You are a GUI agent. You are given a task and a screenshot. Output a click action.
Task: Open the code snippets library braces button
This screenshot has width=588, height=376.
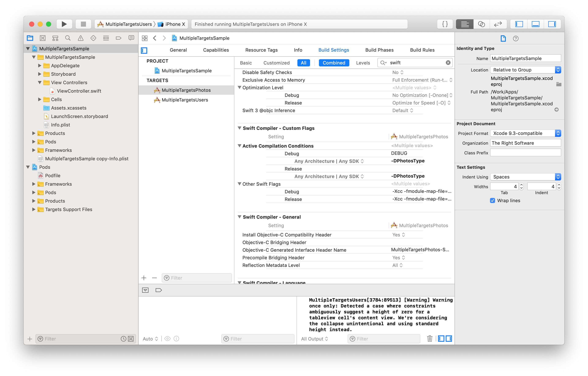point(445,24)
